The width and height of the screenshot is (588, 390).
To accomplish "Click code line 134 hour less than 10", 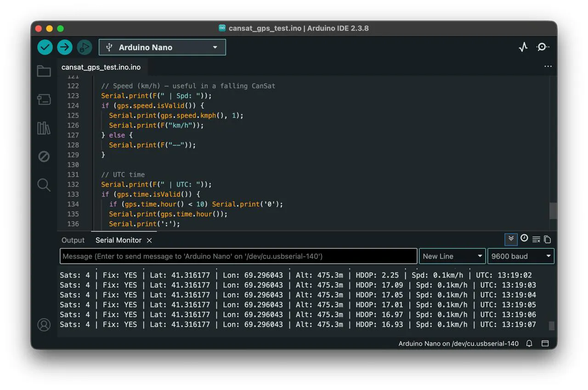I will (196, 204).
